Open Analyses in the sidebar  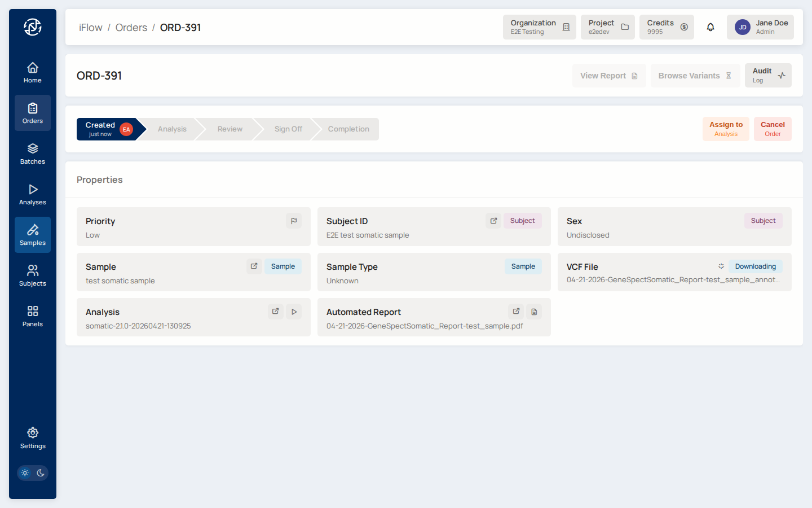33,194
